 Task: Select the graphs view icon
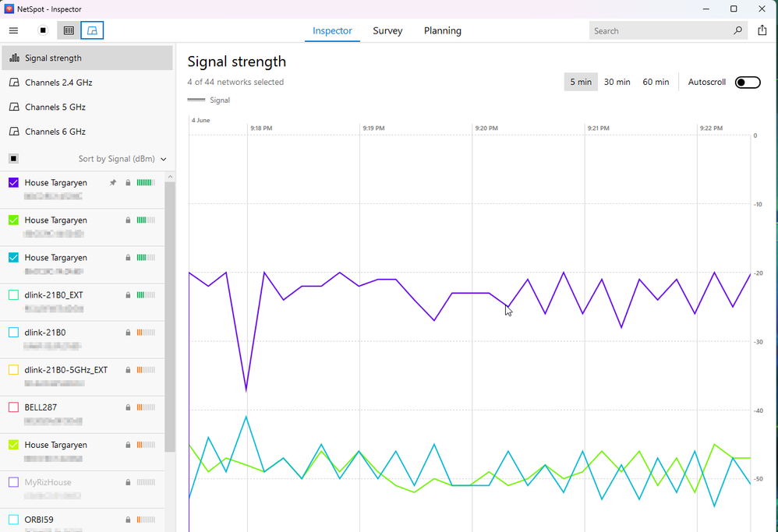(93, 30)
